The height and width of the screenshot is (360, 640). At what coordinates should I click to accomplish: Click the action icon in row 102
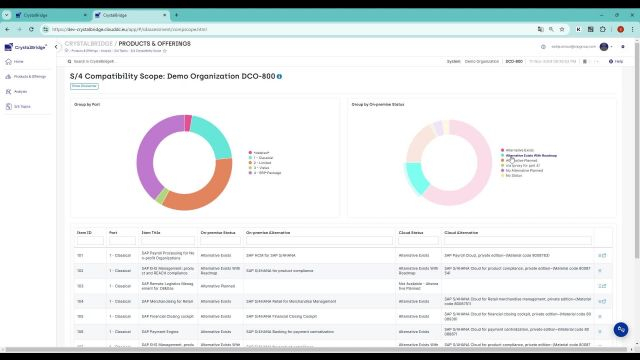(x=600, y=271)
